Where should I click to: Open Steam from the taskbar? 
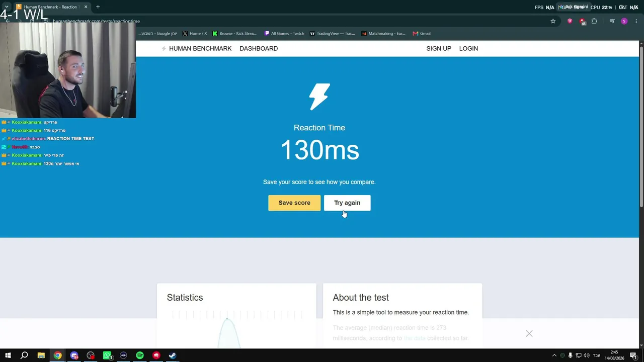[x=173, y=355]
